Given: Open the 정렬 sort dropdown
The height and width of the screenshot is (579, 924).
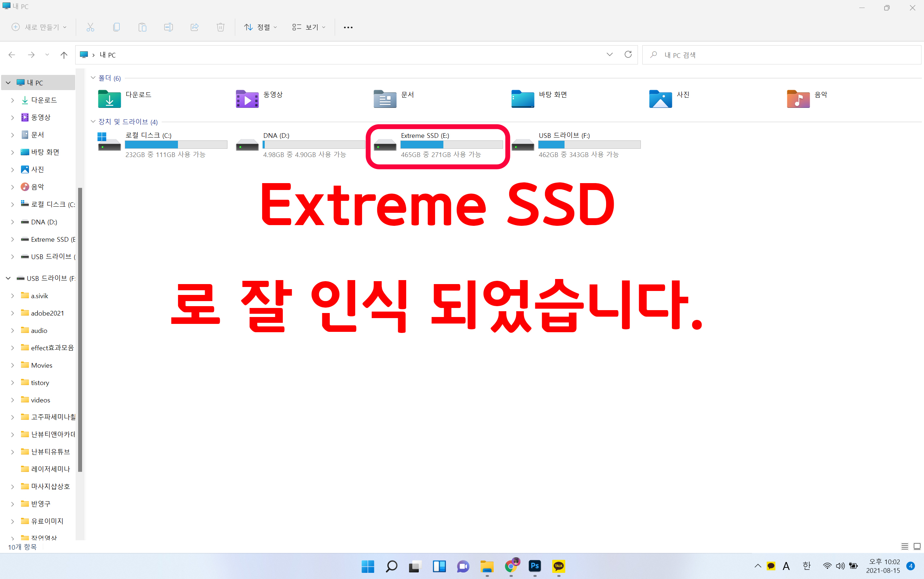Looking at the screenshot, I should pos(260,27).
